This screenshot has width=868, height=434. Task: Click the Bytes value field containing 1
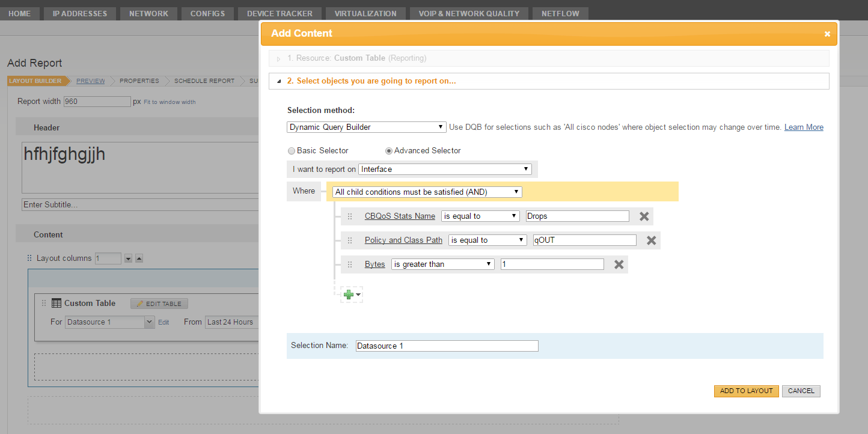coord(552,264)
